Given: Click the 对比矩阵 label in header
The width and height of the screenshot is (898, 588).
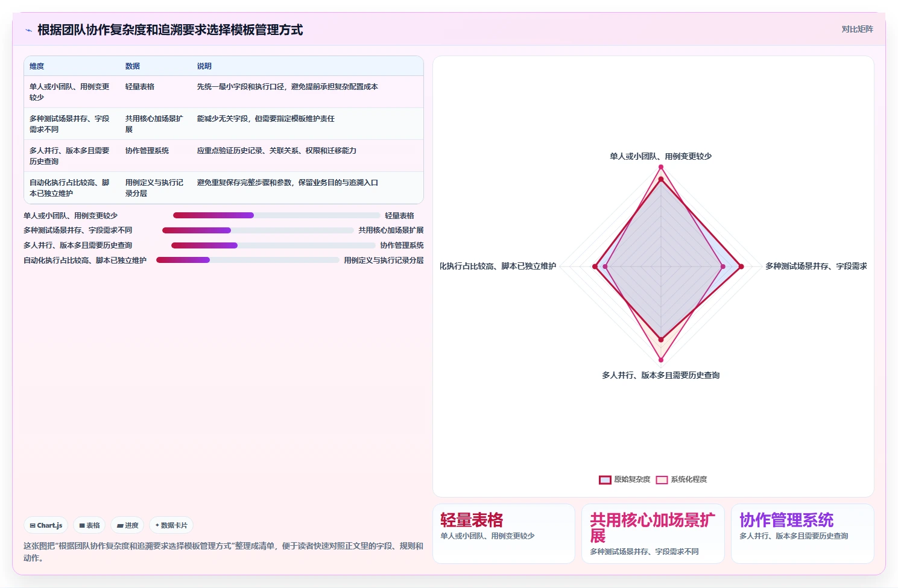Looking at the screenshot, I should click(857, 29).
